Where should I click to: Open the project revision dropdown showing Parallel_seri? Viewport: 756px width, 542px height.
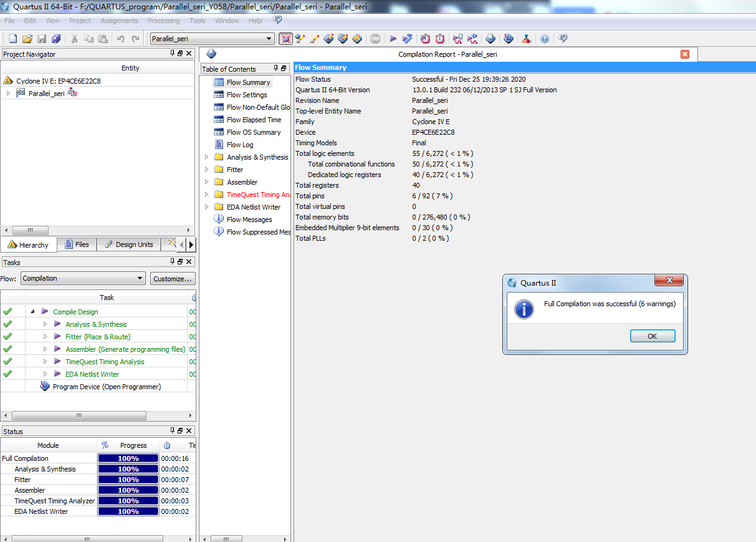(x=212, y=39)
